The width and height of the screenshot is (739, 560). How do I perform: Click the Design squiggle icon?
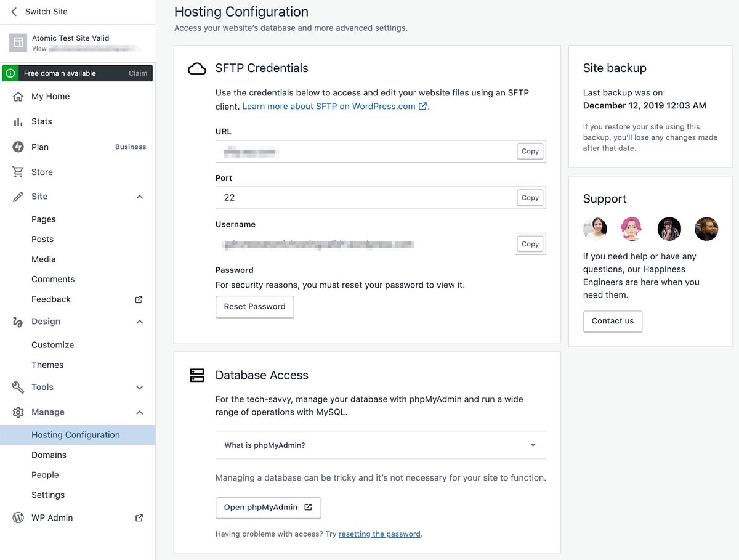pyautogui.click(x=18, y=322)
